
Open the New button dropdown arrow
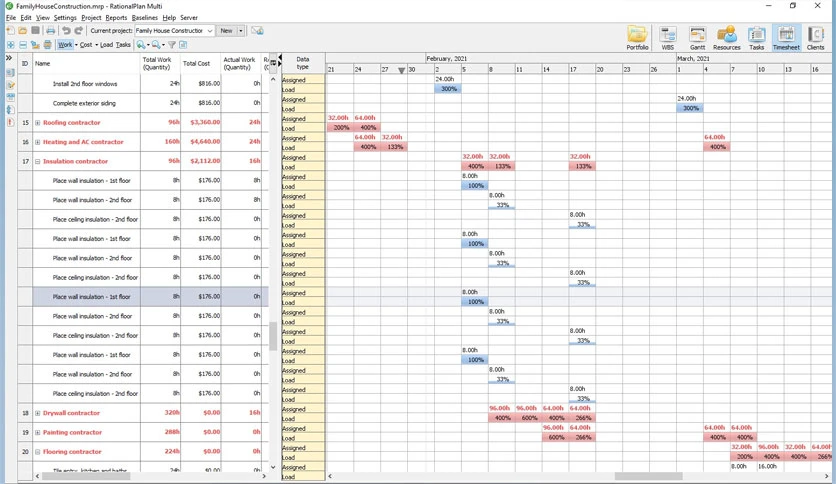(x=240, y=30)
